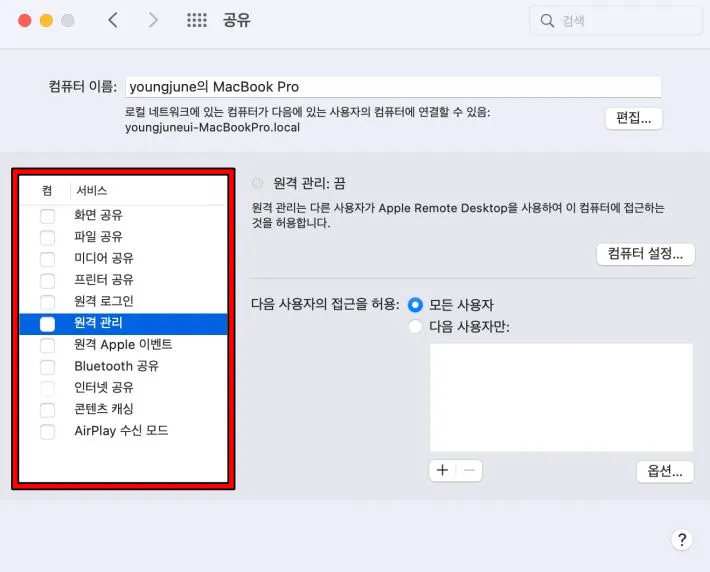Image resolution: width=710 pixels, height=572 pixels.
Task: Click the 편집... button
Action: [634, 118]
